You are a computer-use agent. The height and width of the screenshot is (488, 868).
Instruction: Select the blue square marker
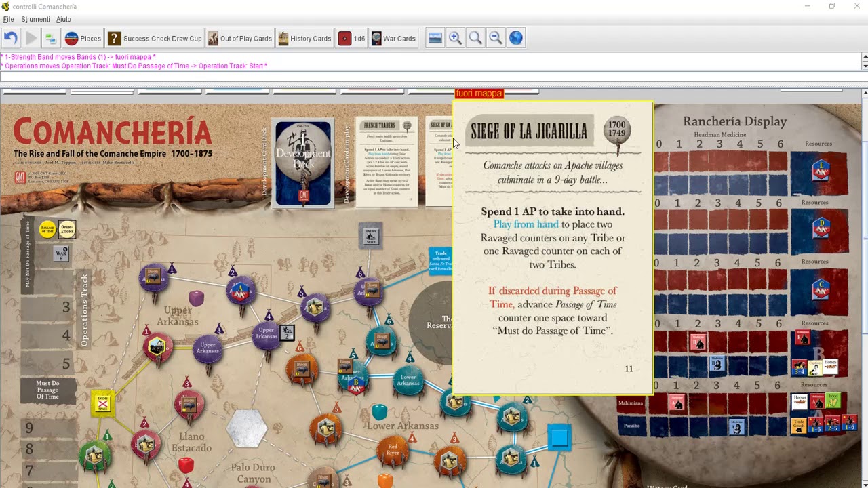pyautogui.click(x=559, y=437)
